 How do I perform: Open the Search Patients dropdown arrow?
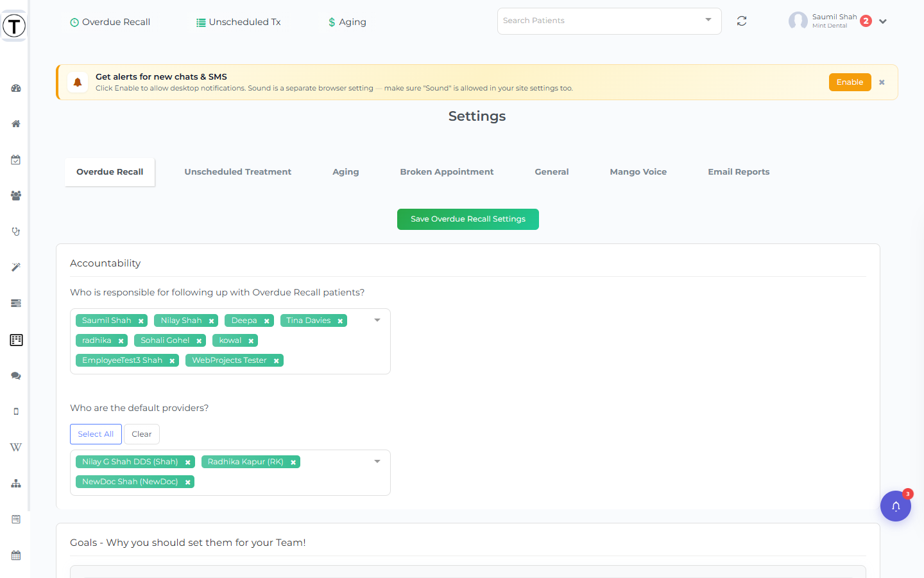[x=708, y=20]
